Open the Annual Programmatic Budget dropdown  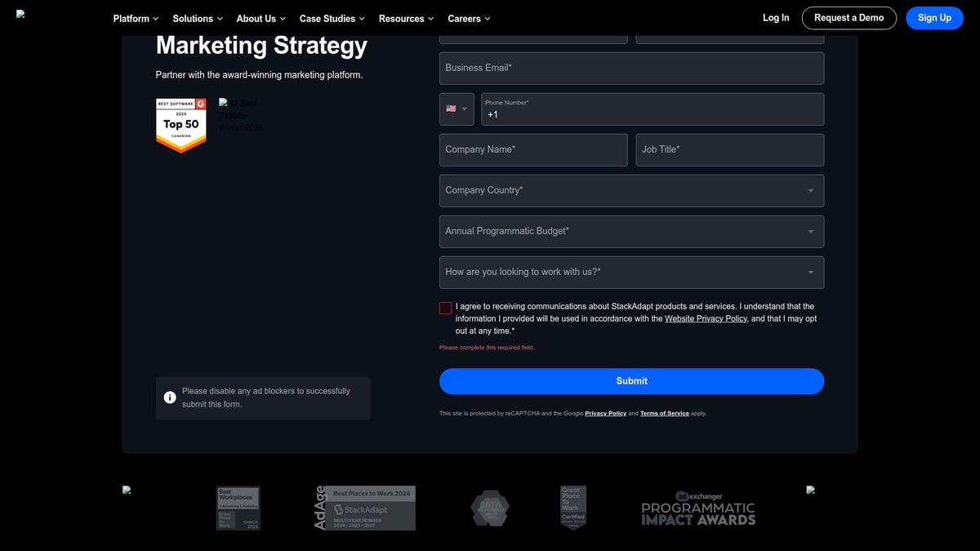[631, 231]
